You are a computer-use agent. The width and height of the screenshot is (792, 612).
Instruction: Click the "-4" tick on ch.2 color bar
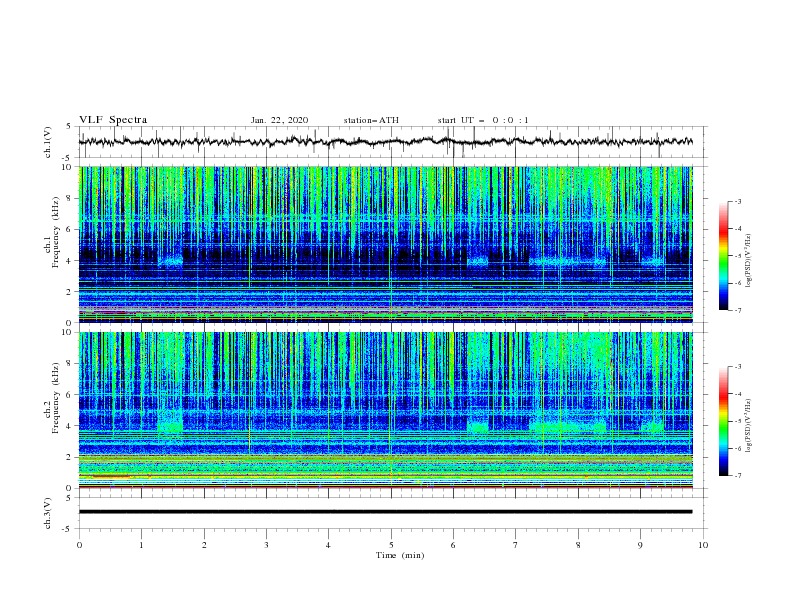pyautogui.click(x=737, y=394)
